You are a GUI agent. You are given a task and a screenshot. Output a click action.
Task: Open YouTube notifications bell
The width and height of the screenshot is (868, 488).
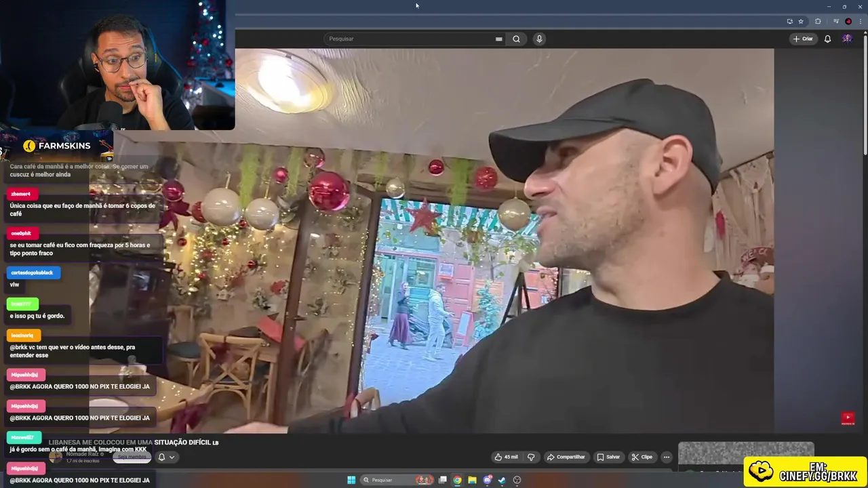click(827, 39)
